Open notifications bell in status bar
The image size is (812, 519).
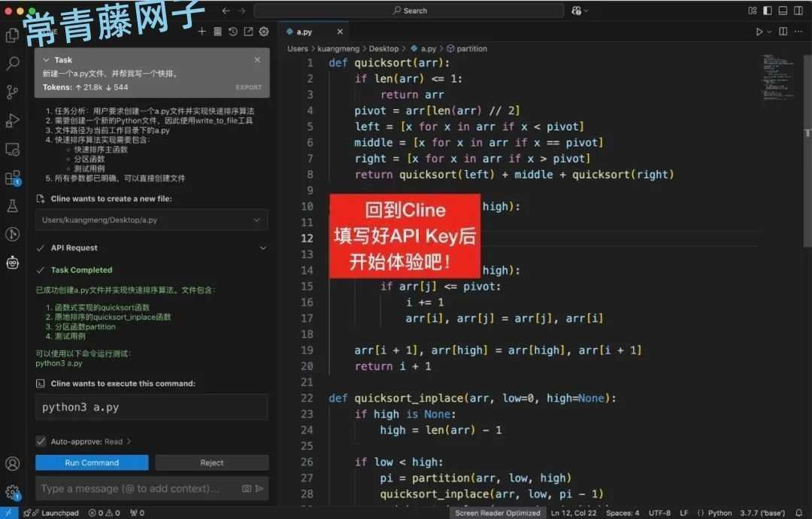pos(798,513)
